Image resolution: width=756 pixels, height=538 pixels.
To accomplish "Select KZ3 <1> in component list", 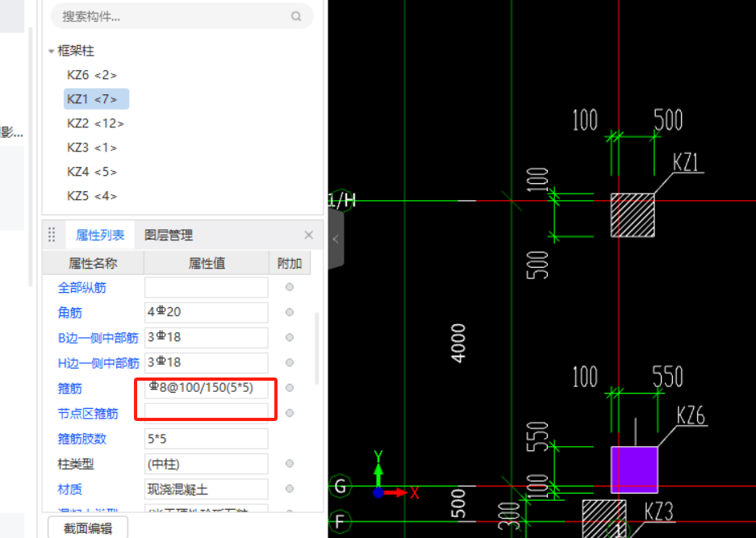I will [92, 148].
